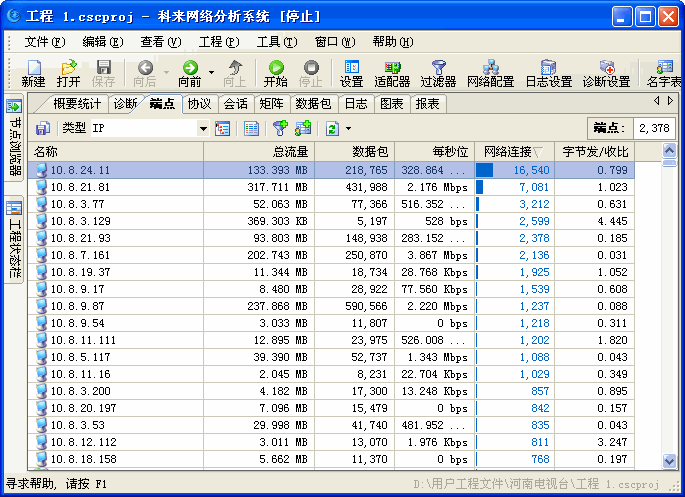Sort by 总流量 column header
Screen dimensions: 685x497
pyautogui.click(x=258, y=152)
